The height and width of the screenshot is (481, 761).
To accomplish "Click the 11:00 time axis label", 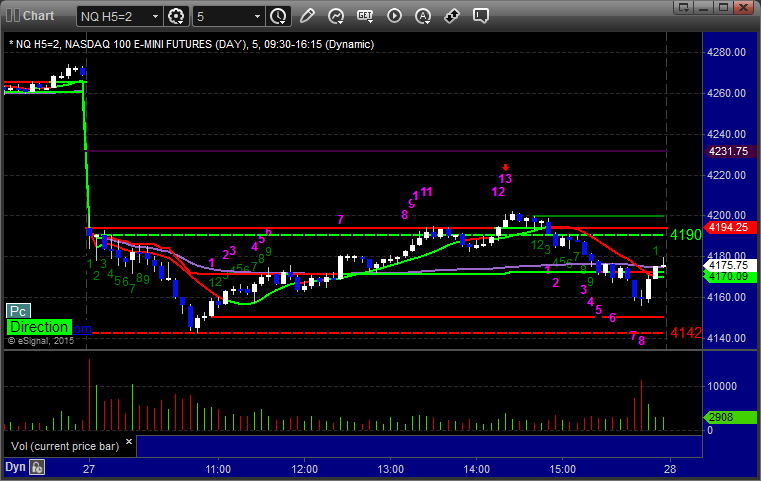I will (218, 469).
